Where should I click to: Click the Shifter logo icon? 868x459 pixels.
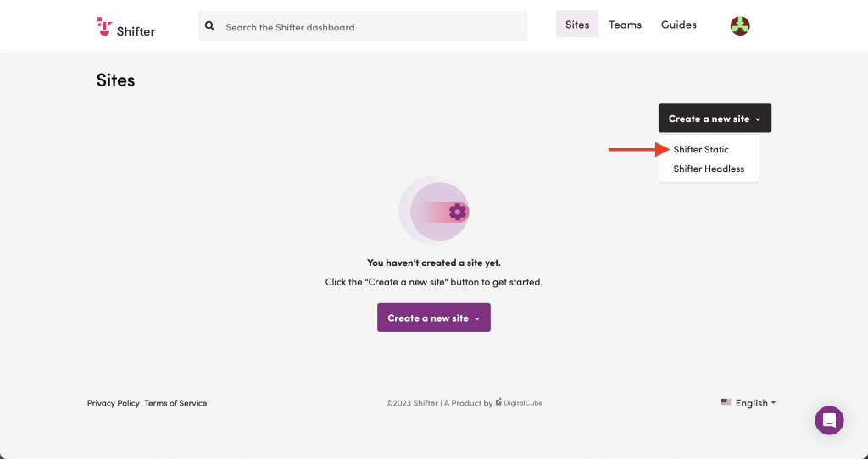pos(104,26)
